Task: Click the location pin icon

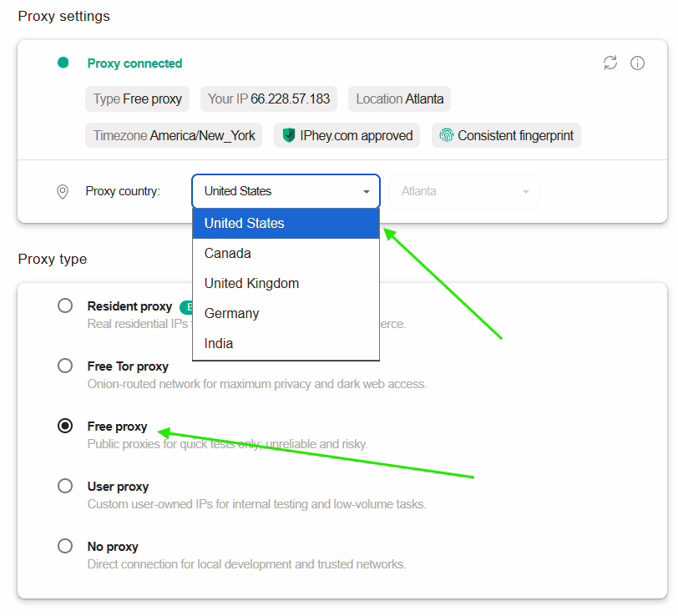Action: [x=63, y=191]
